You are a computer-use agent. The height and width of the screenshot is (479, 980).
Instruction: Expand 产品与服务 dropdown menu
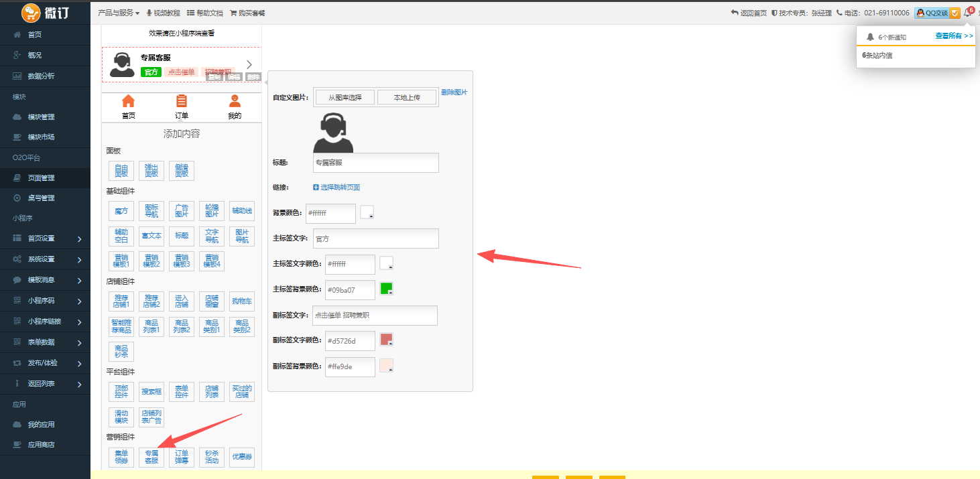tap(119, 13)
